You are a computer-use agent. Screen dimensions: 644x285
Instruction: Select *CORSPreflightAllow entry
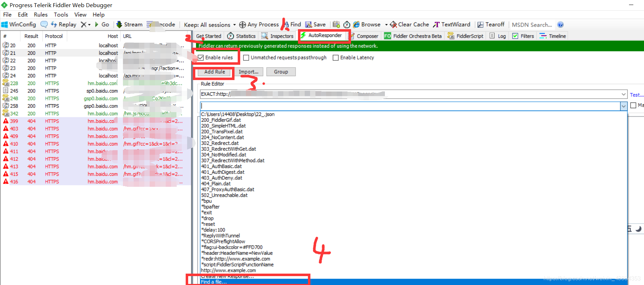(223, 242)
